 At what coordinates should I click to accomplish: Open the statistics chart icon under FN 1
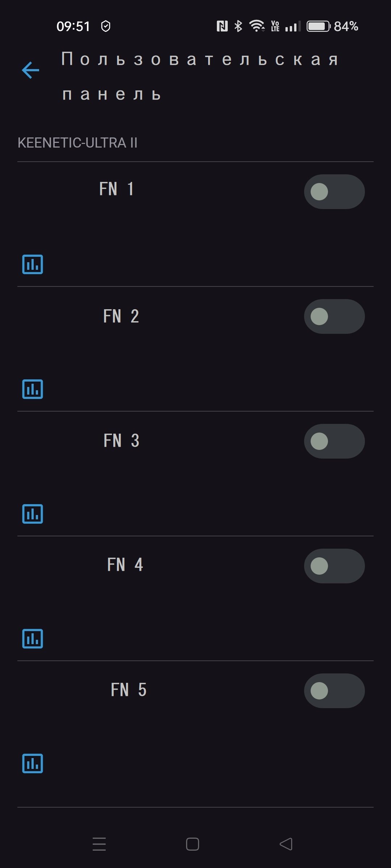[33, 264]
